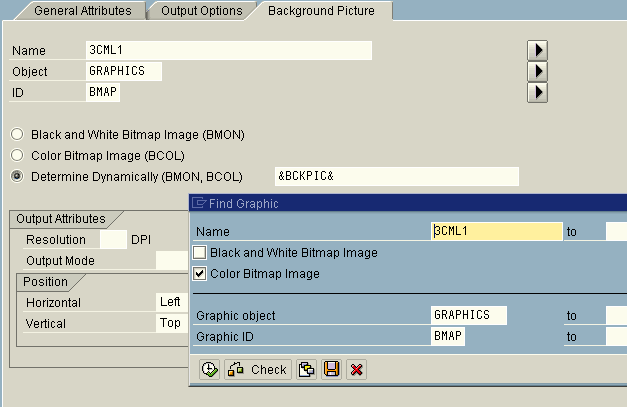This screenshot has height=407, width=627.
Task: Select Color Bitmap Image (BCOL) radio button
Action: [x=17, y=155]
